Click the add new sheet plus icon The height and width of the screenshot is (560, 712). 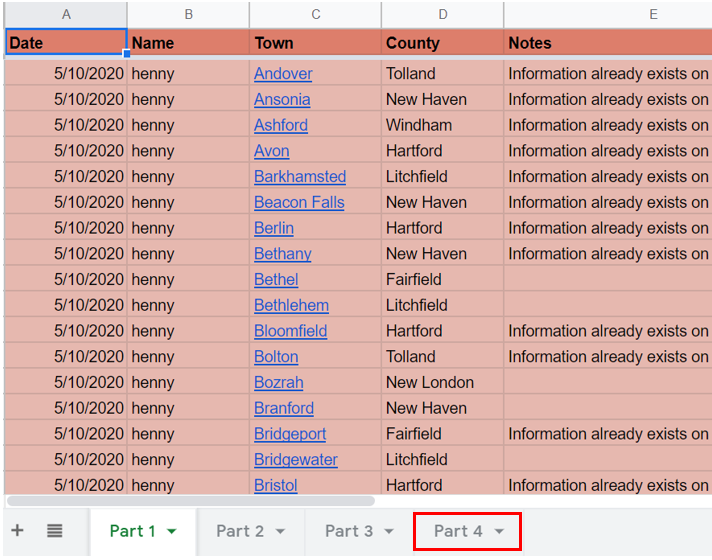(17, 530)
